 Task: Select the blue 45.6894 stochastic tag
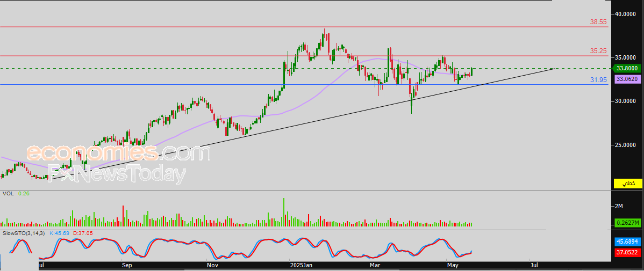coord(628,241)
